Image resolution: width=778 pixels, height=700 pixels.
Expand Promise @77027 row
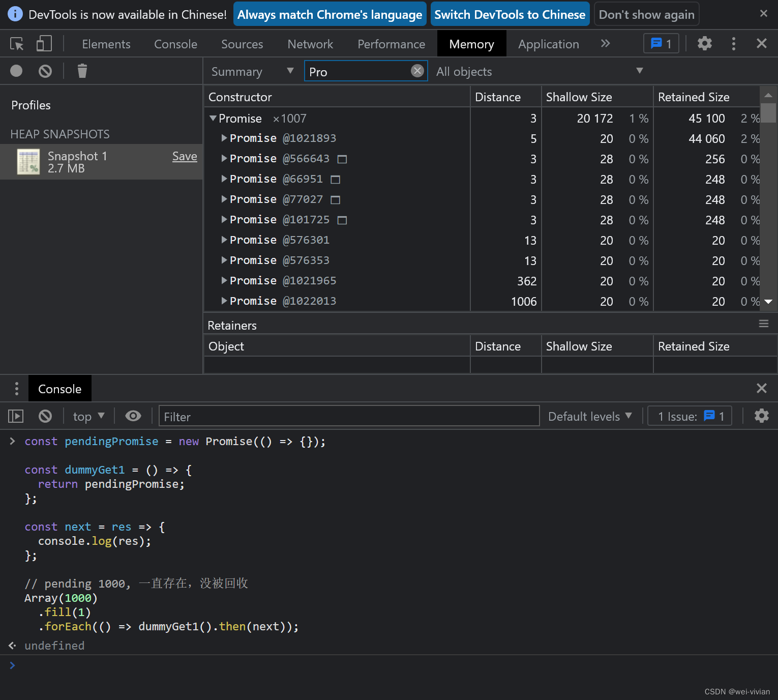tap(224, 199)
